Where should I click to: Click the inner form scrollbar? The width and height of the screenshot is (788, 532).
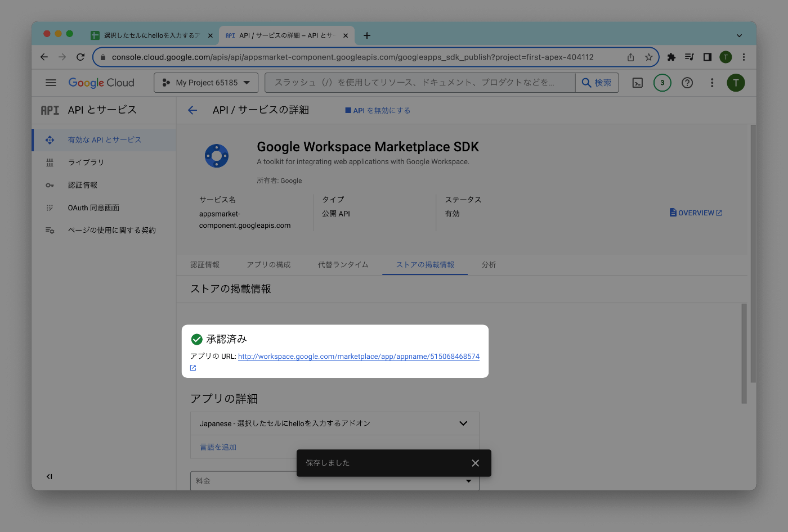click(744, 353)
